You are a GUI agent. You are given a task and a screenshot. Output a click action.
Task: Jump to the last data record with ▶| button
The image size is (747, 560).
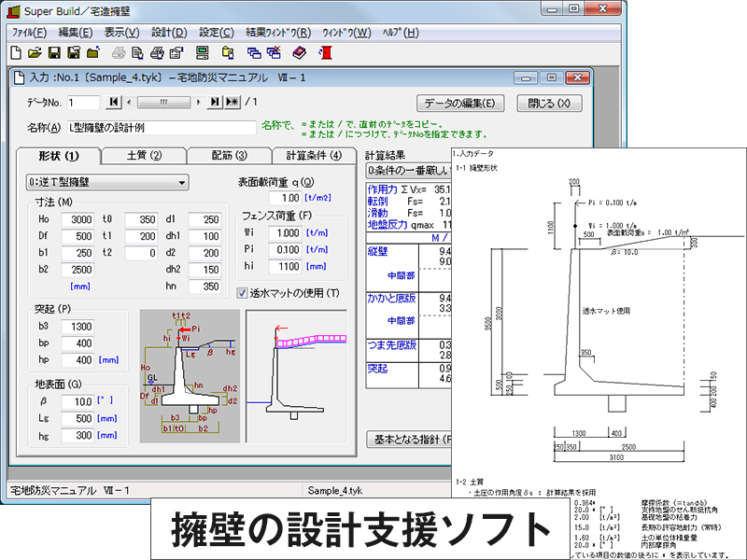[x=214, y=103]
